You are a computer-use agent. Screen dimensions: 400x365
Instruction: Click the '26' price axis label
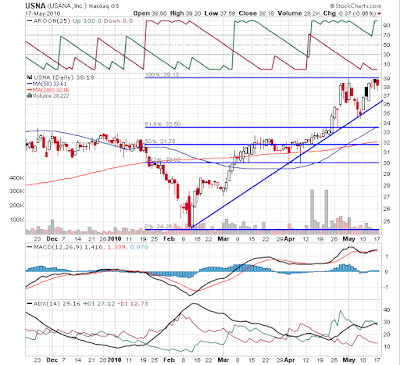click(387, 209)
